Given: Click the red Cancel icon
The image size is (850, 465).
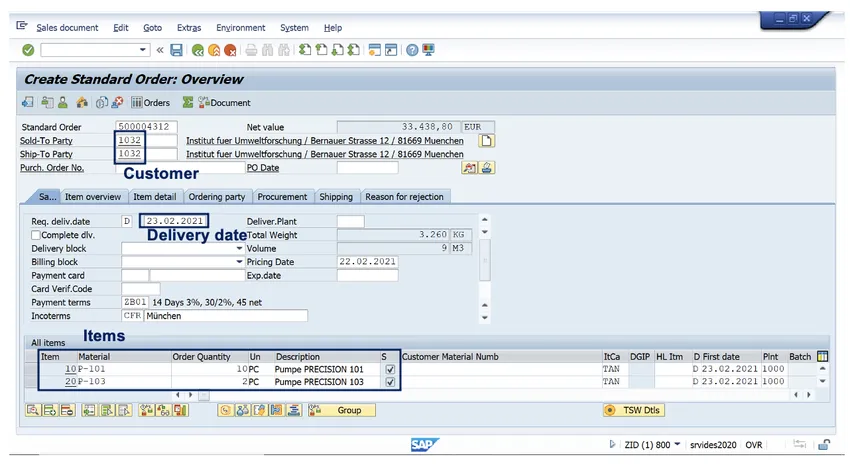Looking at the screenshot, I should pyautogui.click(x=230, y=50).
